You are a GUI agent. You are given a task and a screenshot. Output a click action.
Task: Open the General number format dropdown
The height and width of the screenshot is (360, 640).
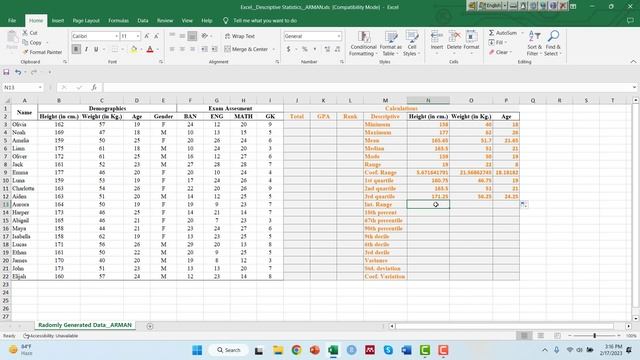tap(339, 36)
